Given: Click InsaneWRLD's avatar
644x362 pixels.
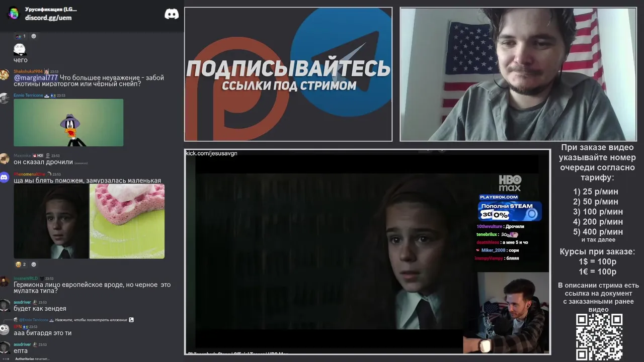Looking at the screenshot, I should (x=5, y=282).
